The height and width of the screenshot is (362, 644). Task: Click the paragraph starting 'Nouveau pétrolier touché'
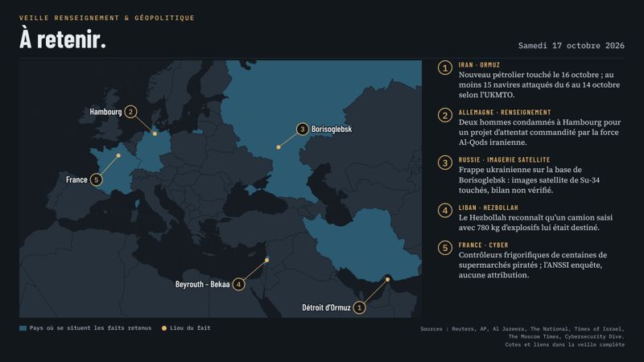539,85
